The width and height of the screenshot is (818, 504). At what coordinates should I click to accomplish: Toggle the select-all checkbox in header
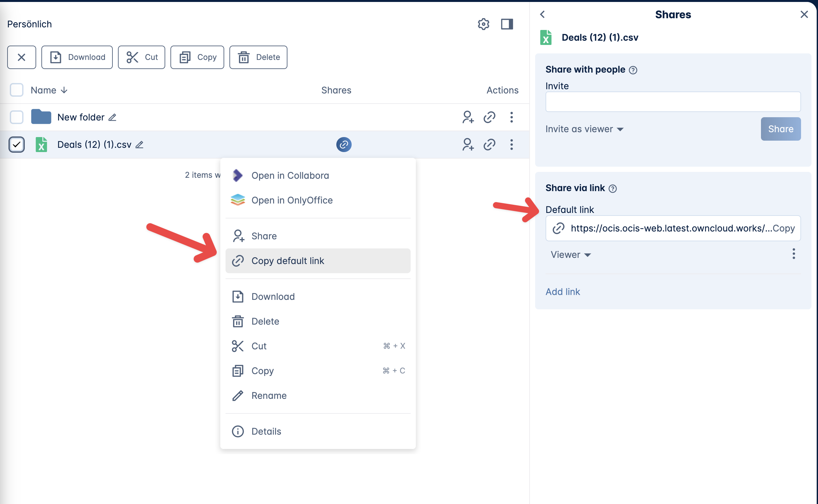pos(16,90)
